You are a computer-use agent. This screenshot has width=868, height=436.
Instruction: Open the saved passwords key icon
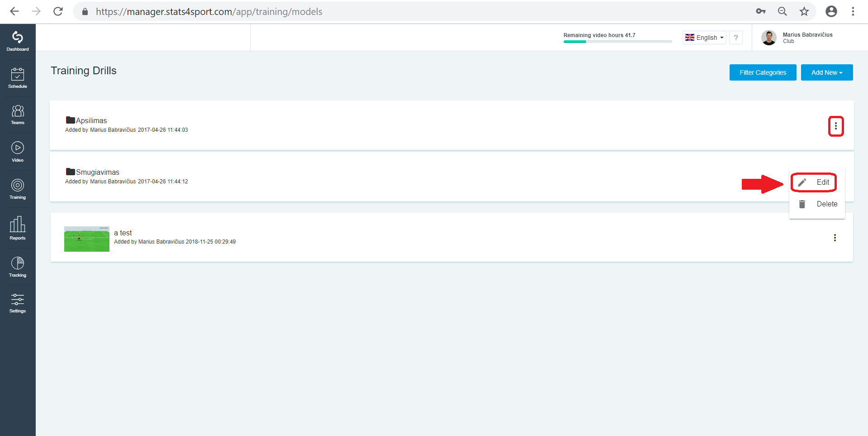point(761,11)
